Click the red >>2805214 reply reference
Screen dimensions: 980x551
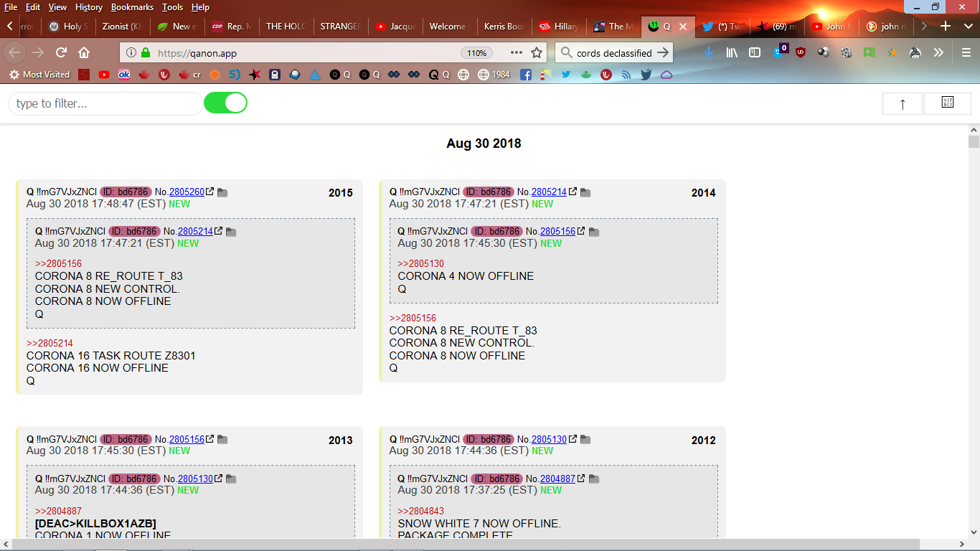(x=50, y=344)
